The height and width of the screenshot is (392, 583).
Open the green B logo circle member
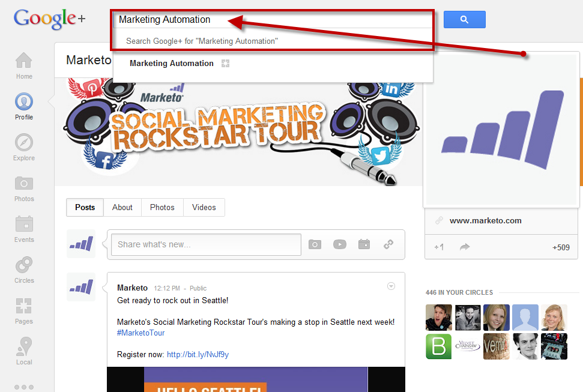tap(439, 346)
